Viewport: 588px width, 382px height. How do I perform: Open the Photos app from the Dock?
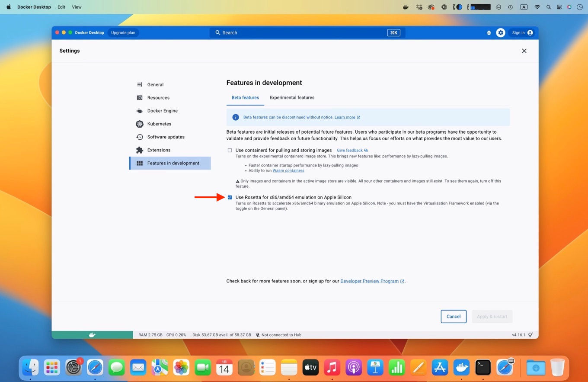coord(181,368)
